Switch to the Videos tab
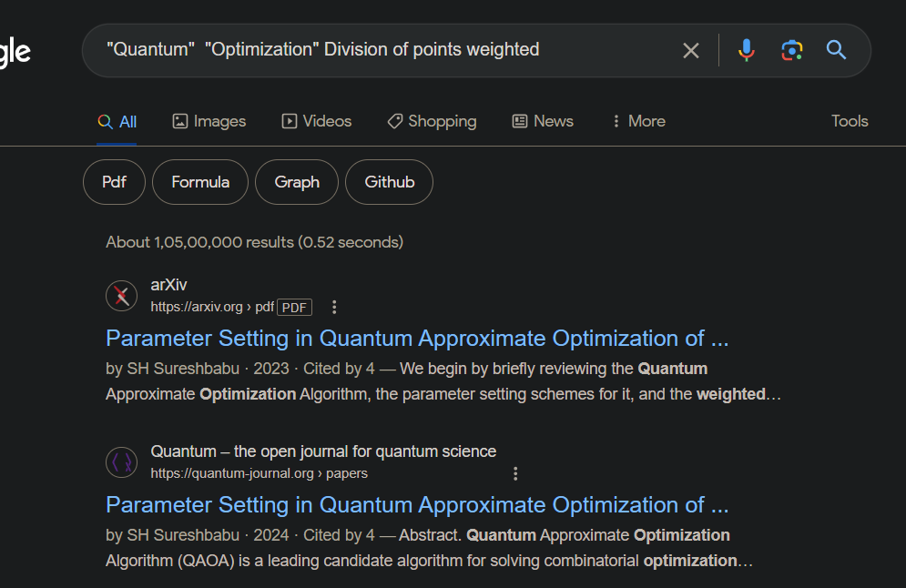The width and height of the screenshot is (906, 588). [x=316, y=121]
